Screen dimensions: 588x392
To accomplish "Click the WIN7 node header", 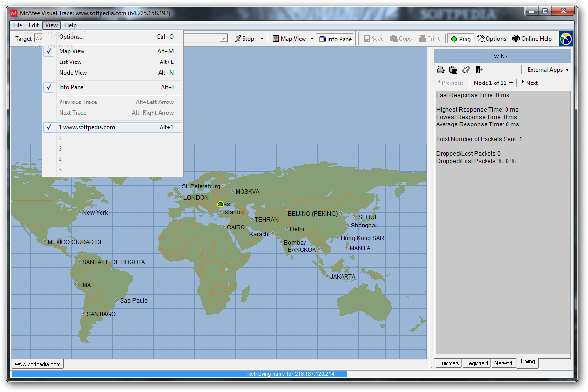I will [x=503, y=56].
